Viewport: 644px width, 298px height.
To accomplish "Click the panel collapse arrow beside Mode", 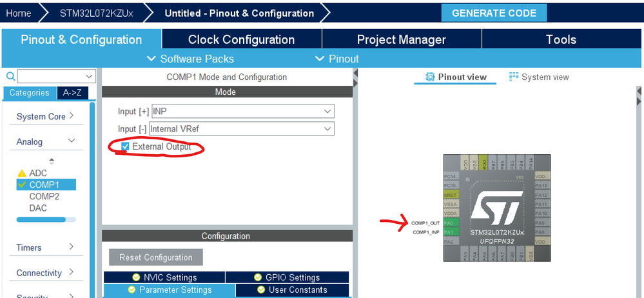I will 356,73.
